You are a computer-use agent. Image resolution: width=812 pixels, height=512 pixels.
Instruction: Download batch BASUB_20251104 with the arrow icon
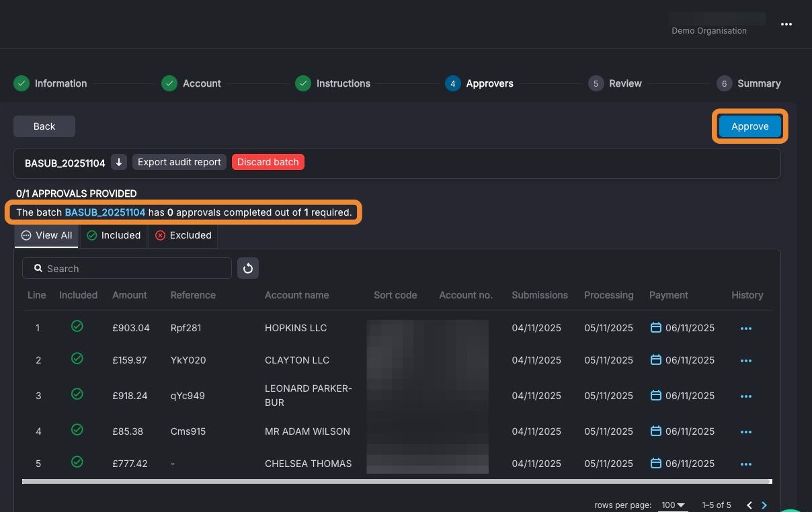(x=119, y=162)
